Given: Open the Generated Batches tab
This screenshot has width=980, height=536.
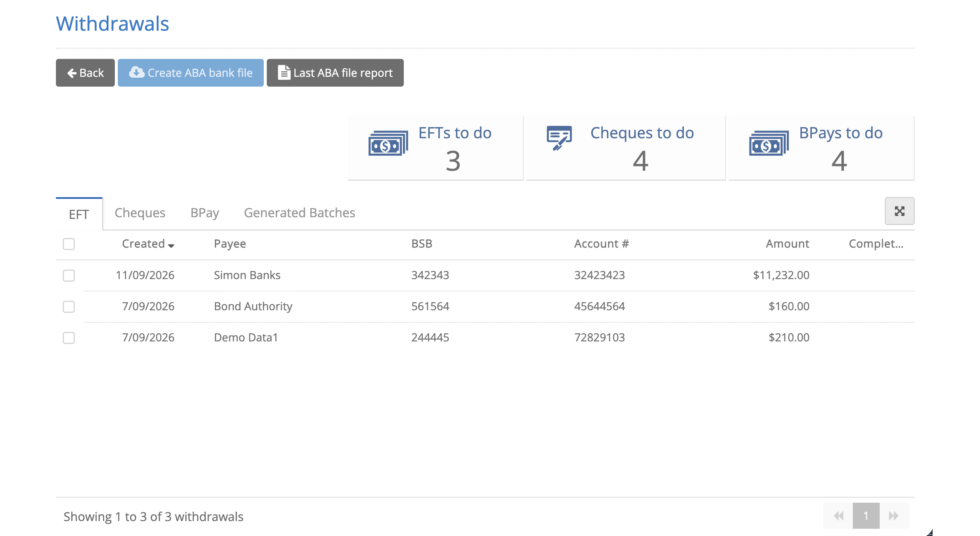Looking at the screenshot, I should click(x=300, y=213).
